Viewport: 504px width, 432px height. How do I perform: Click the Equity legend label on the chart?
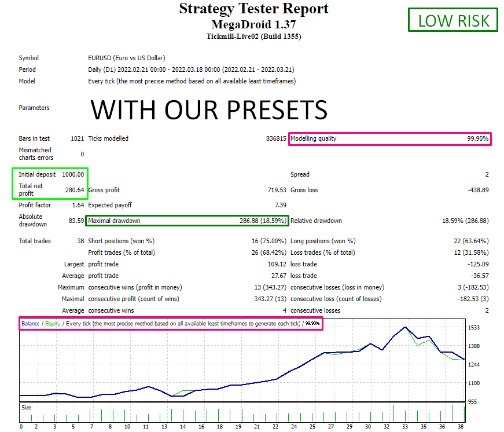pos(53,324)
